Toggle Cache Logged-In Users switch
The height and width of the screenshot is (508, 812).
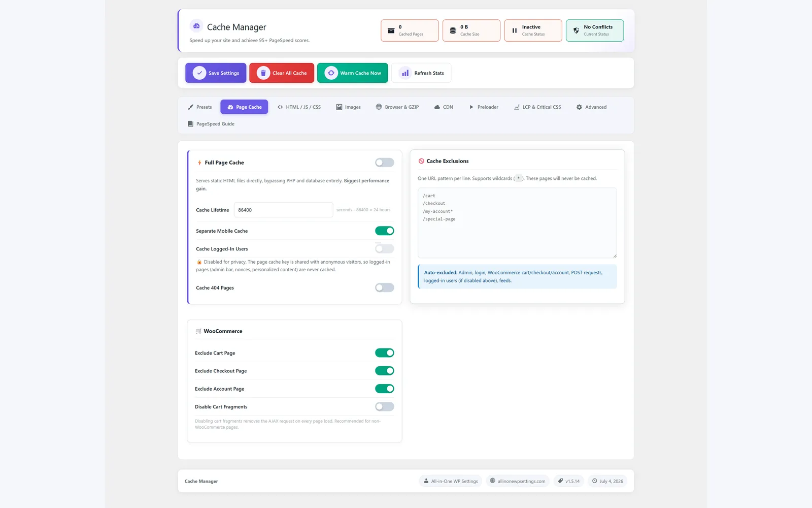(x=385, y=248)
